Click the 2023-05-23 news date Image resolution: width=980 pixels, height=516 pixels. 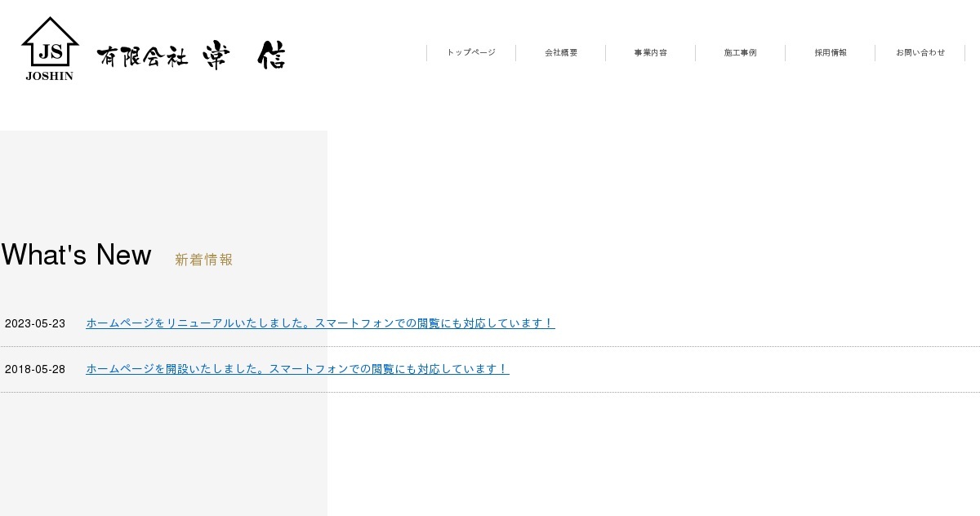(35, 323)
